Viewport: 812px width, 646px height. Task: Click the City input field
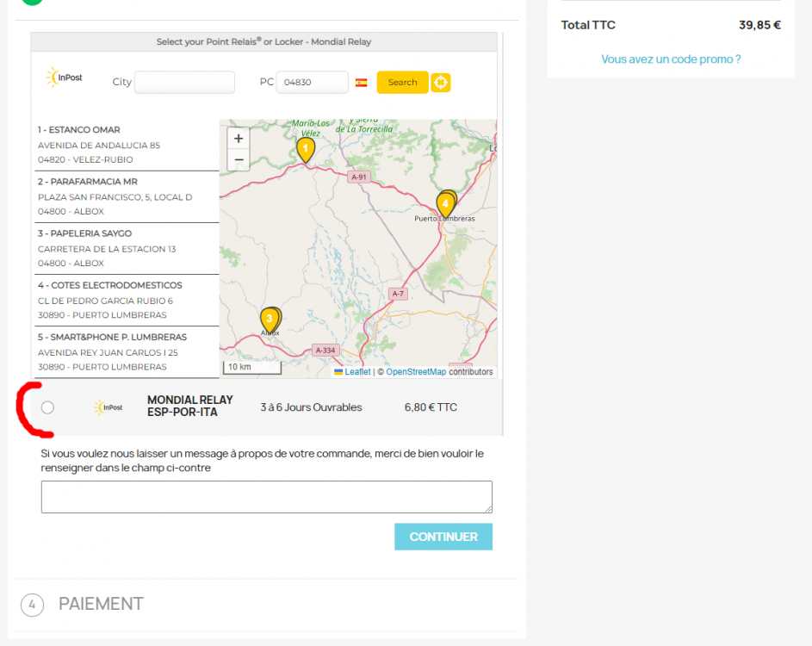click(184, 83)
